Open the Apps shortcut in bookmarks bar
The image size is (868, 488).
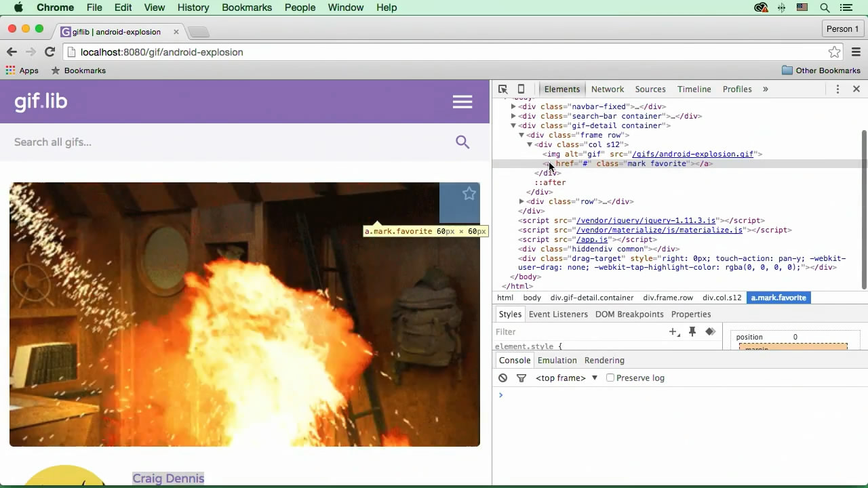pyautogui.click(x=22, y=70)
